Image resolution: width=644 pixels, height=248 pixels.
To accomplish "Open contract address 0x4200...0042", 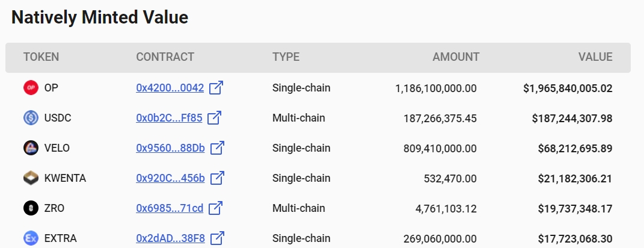I will [x=170, y=88].
